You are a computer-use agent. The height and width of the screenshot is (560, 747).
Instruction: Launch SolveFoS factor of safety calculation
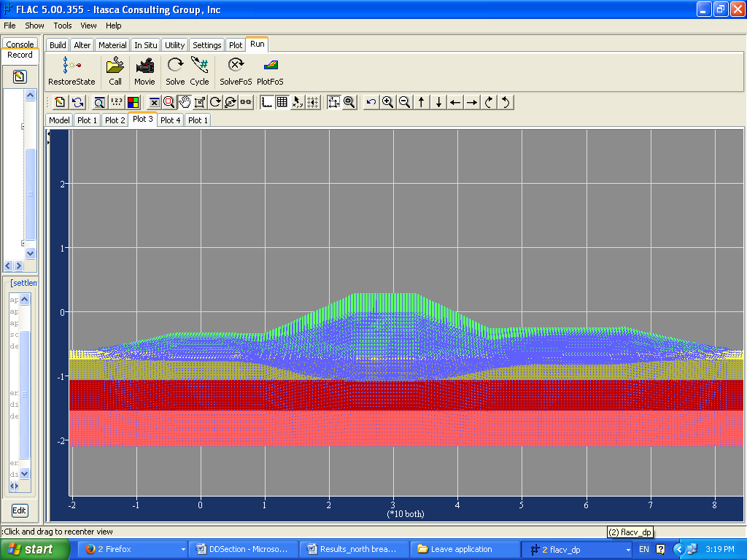point(235,71)
